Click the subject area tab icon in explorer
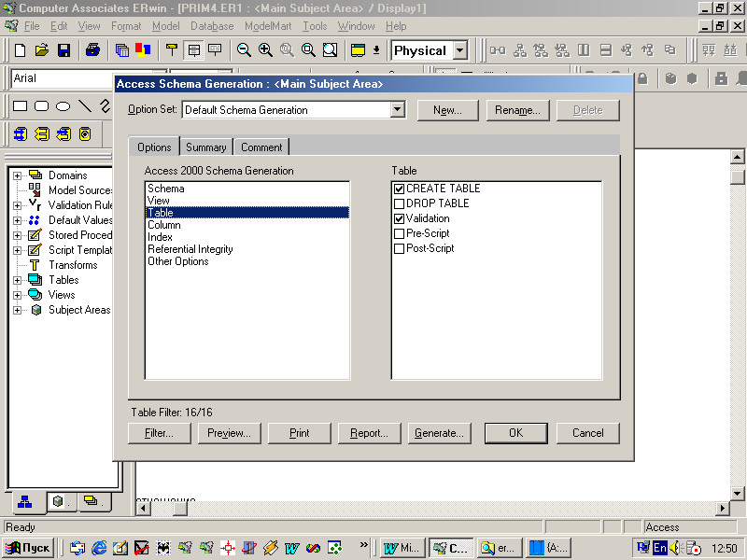 click(x=58, y=501)
